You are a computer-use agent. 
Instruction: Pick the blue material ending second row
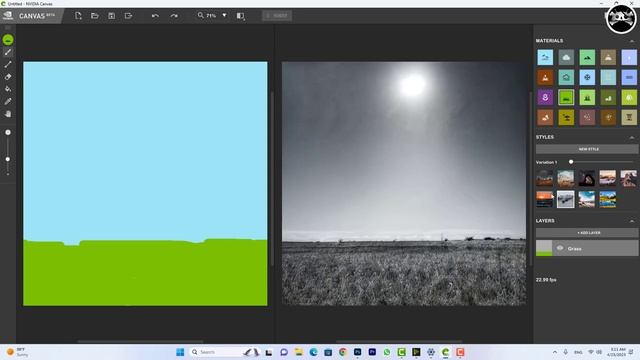(x=629, y=78)
